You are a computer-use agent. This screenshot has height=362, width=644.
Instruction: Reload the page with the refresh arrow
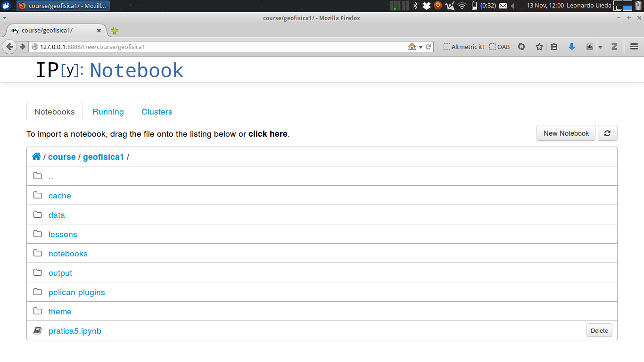[x=429, y=47]
